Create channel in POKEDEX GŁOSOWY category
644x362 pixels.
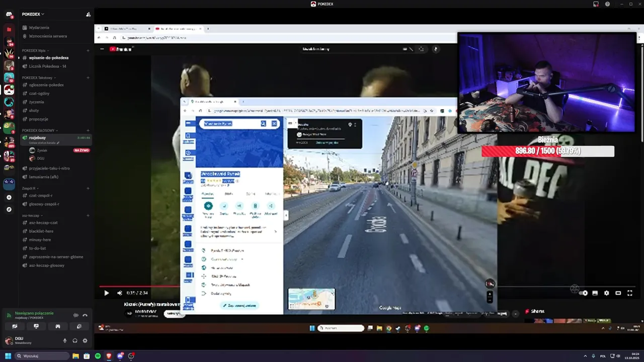[88, 130]
